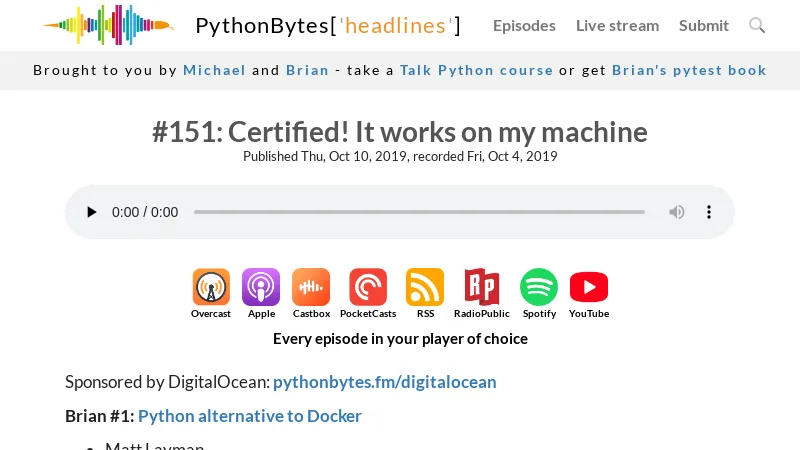The height and width of the screenshot is (450, 800).
Task: Play the episode audio
Action: coord(92,212)
